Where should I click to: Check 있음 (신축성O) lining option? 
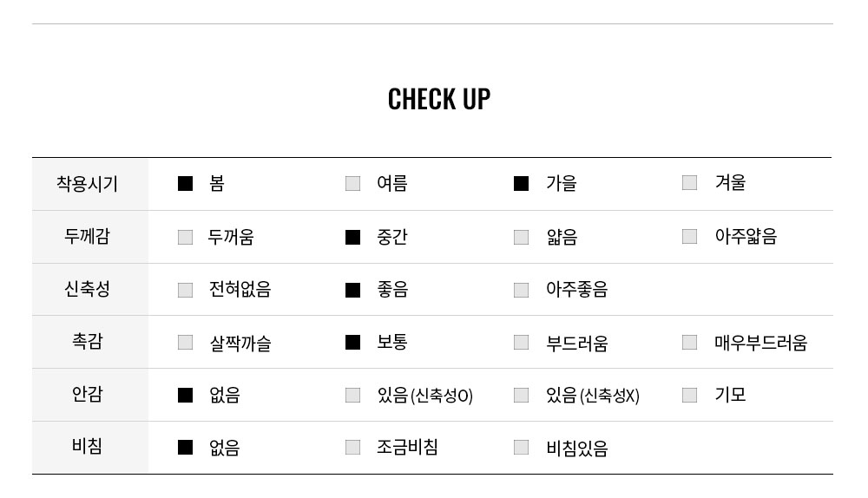(x=352, y=395)
